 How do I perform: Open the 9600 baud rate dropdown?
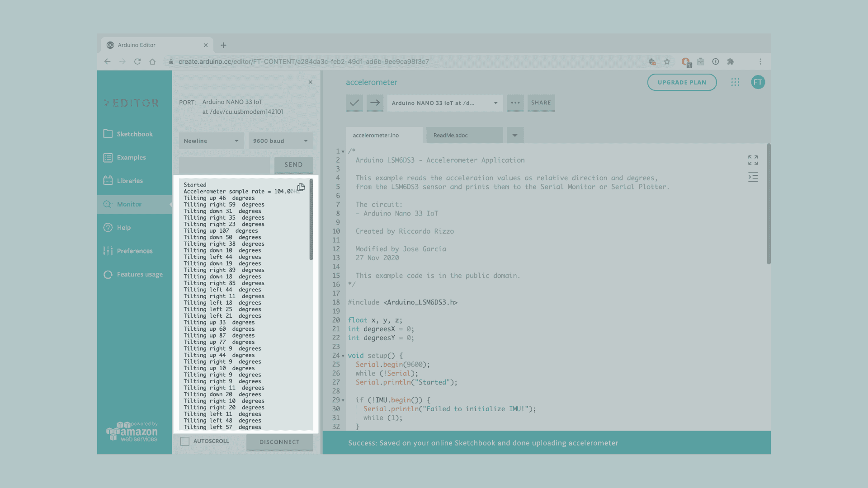[x=280, y=141]
